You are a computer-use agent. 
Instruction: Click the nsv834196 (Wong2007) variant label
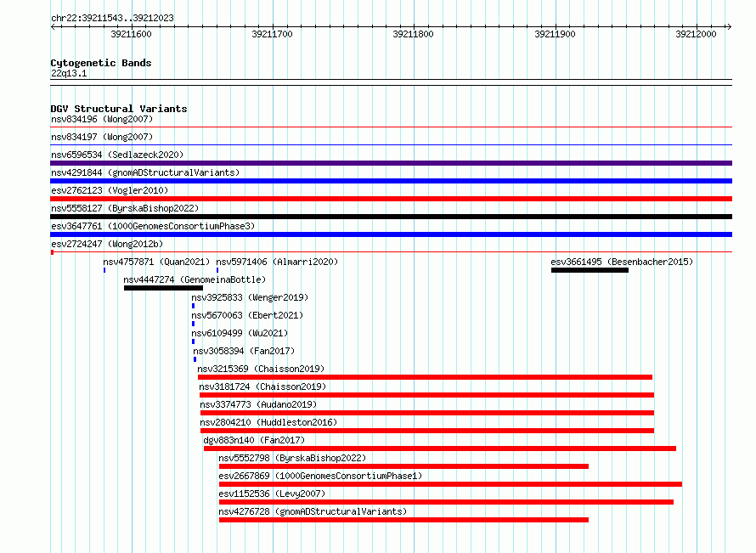click(102, 119)
